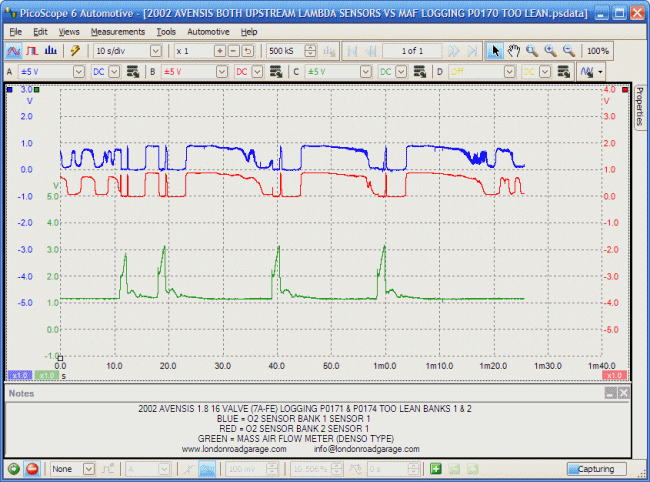650x482 pixels.
Task: Switch to scope mode icon
Action: point(15,50)
